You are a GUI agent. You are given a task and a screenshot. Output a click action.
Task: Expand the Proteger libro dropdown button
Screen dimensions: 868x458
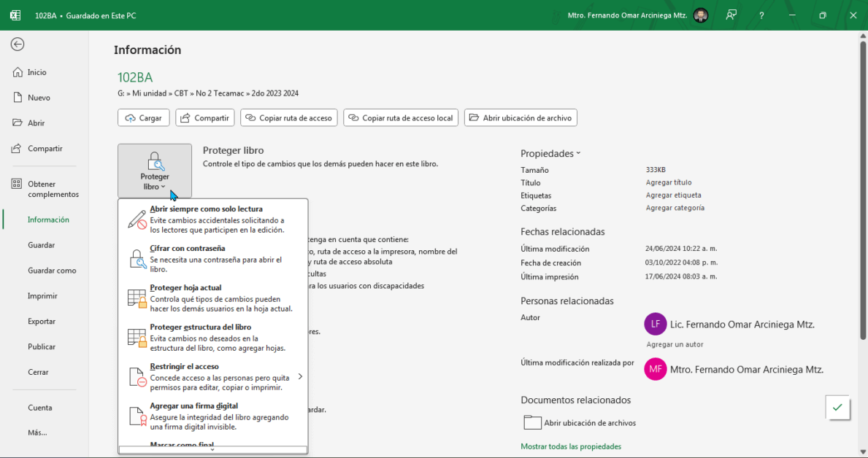pos(155,171)
